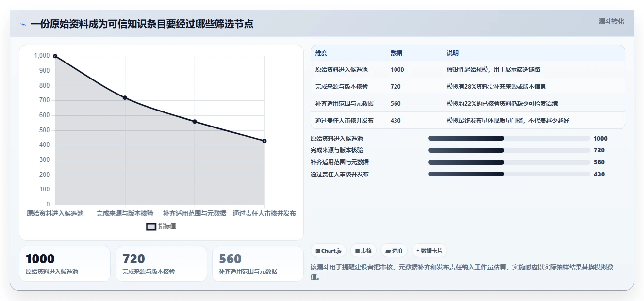Click the table value 560

point(396,103)
